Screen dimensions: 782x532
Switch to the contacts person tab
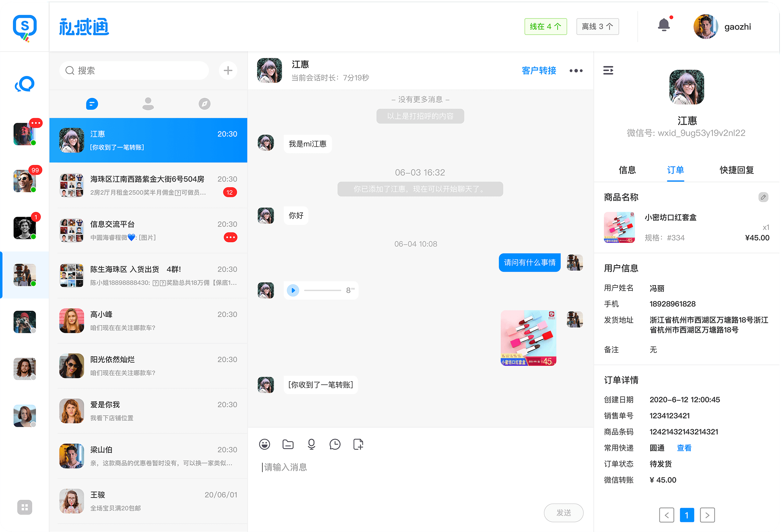pos(148,103)
